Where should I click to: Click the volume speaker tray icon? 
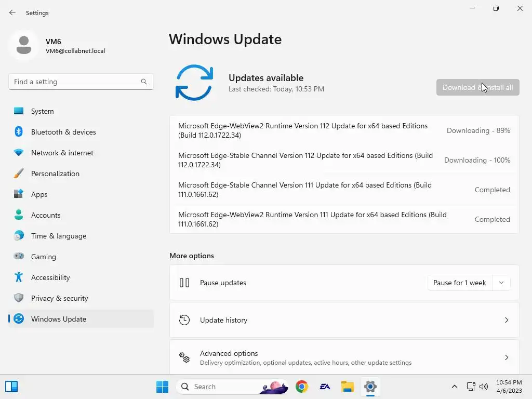coord(484,387)
